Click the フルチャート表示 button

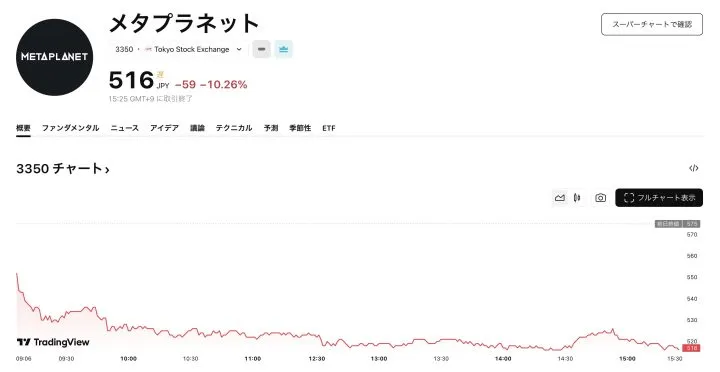659,198
